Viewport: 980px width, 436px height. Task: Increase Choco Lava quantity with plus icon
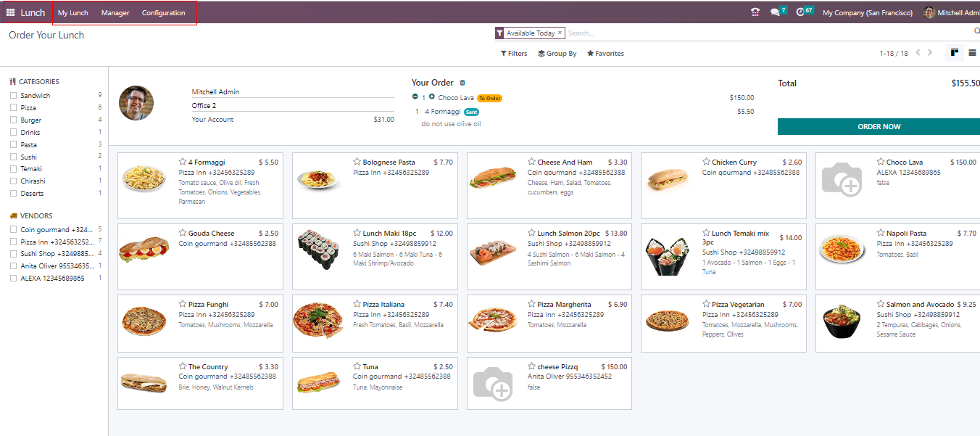(x=432, y=97)
